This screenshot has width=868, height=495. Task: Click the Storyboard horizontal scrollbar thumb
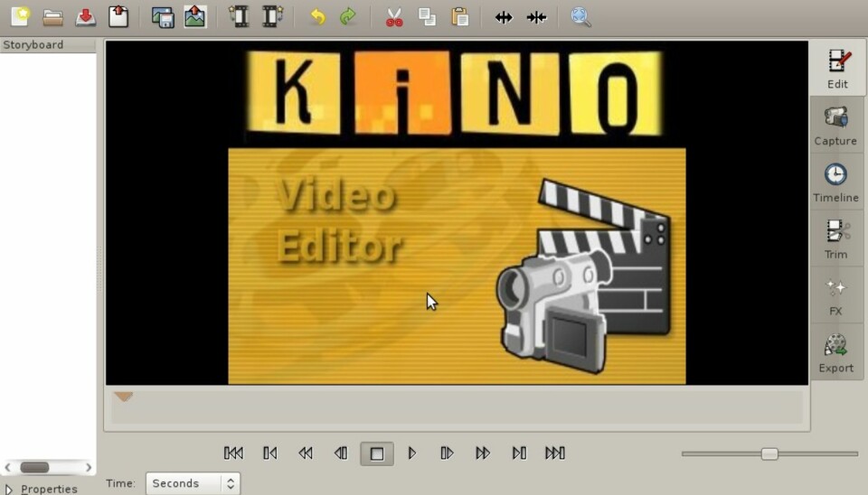[x=35, y=467]
